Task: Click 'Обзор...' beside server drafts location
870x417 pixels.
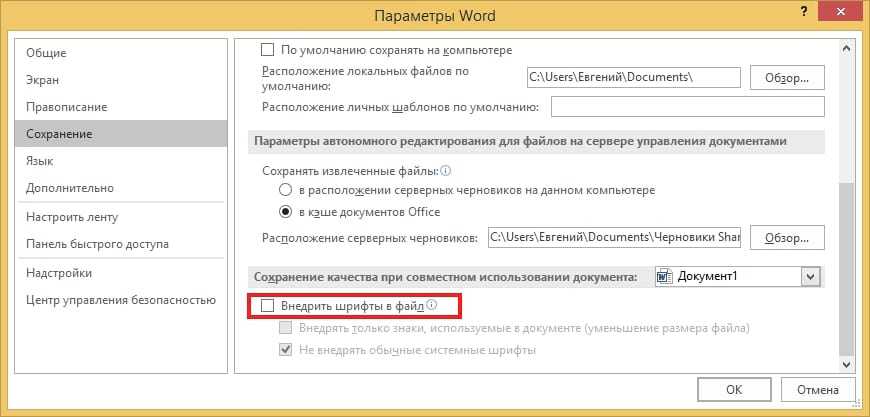Action: pyautogui.click(x=786, y=238)
